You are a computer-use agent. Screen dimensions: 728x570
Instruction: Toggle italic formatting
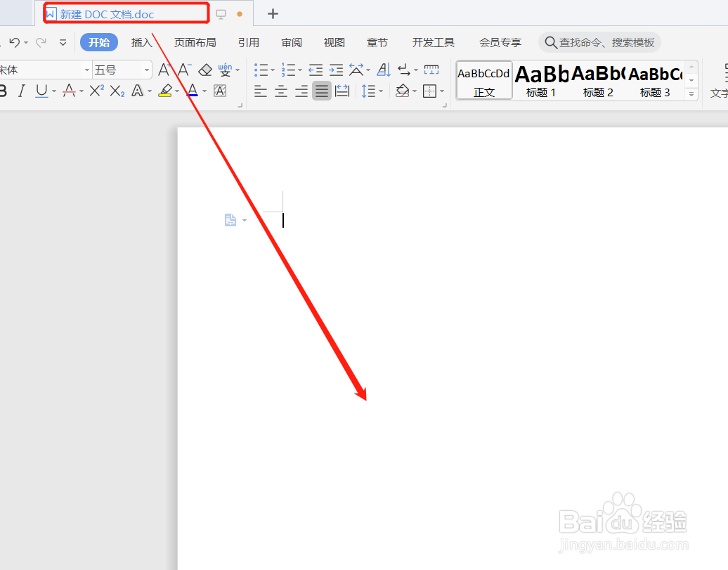pos(21,91)
